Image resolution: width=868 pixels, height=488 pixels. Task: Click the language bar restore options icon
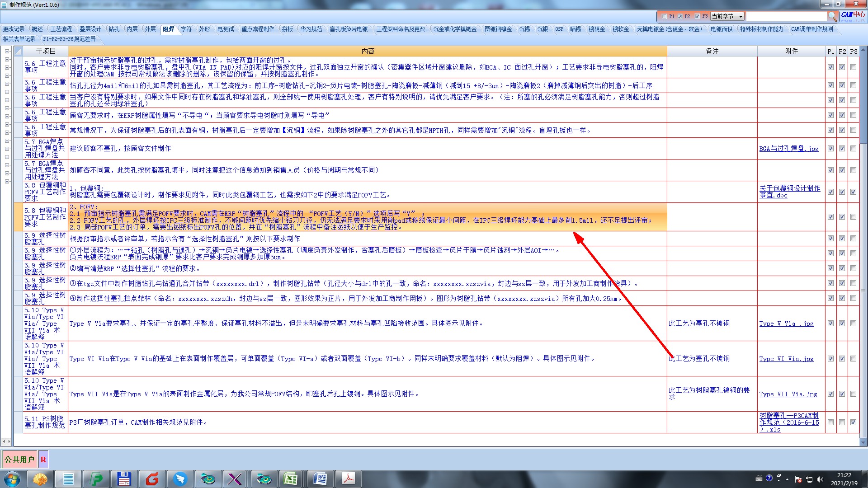tap(778, 476)
